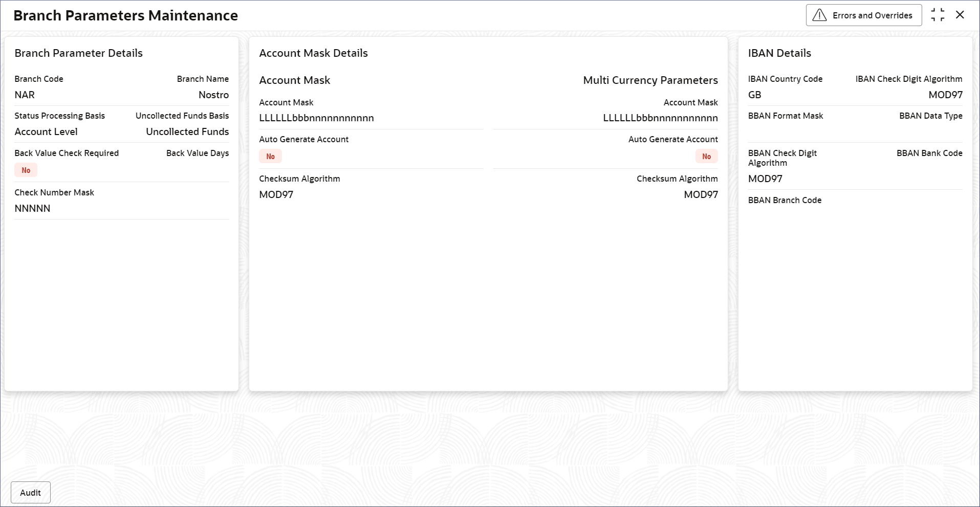Click the exit full screen icon
980x507 pixels.
938,15
